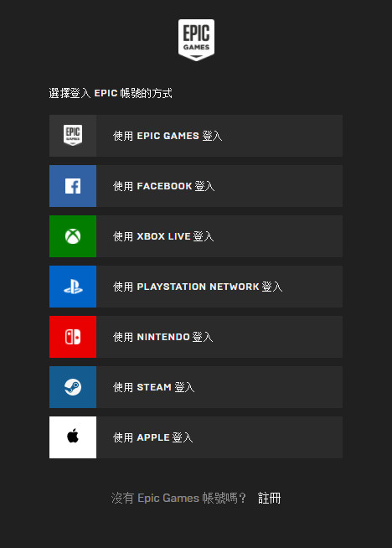
Task: Open the 註冊 sign-up link
Action: (270, 498)
